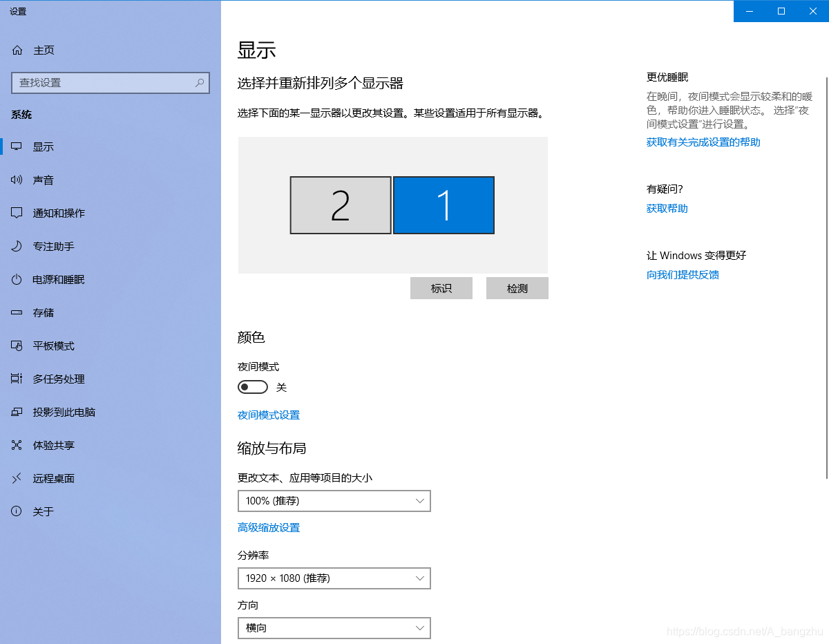Viewport: 829px width, 644px height.
Task: Maximize the settings window
Action: (x=781, y=11)
